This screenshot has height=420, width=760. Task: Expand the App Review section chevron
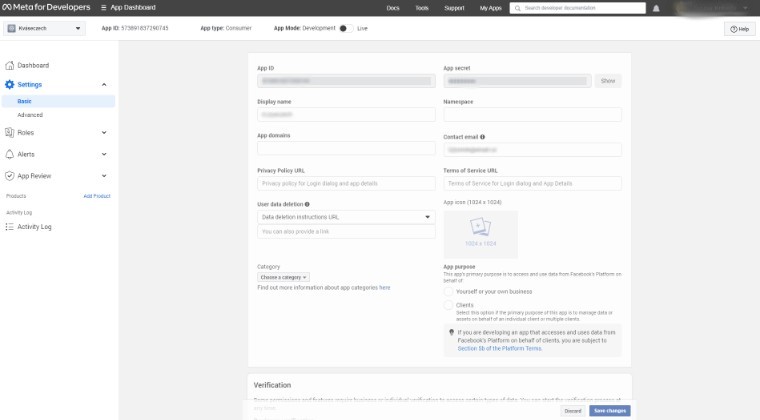tap(104, 176)
